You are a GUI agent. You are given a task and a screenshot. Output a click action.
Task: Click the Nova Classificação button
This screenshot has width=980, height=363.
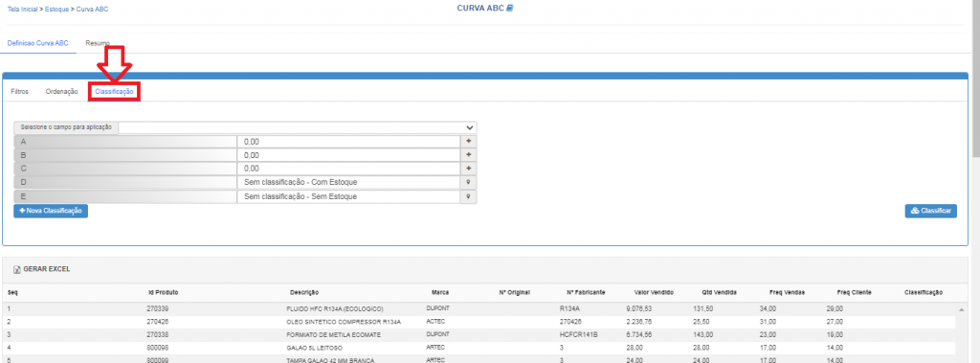pos(51,211)
